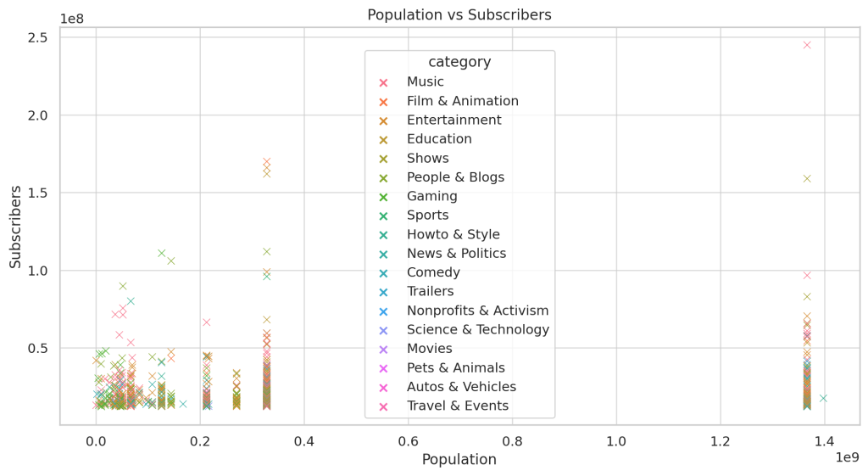Click the Comedy legend x marker

[x=383, y=273]
